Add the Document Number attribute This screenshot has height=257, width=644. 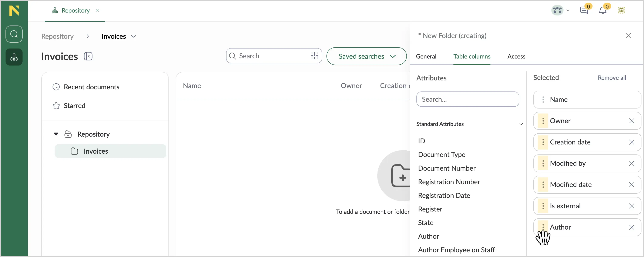click(x=447, y=168)
